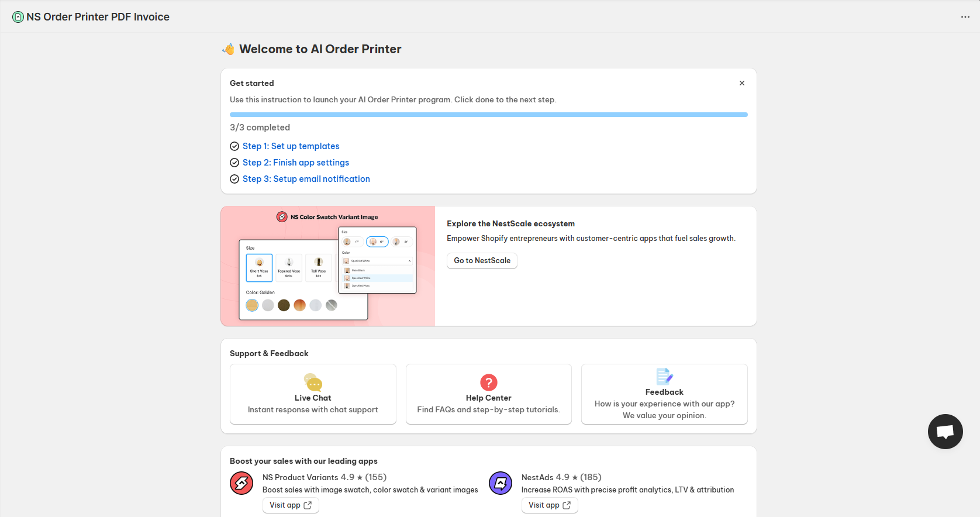Select the dark olive color swatch in promo
This screenshot has height=517, width=980.
click(284, 305)
